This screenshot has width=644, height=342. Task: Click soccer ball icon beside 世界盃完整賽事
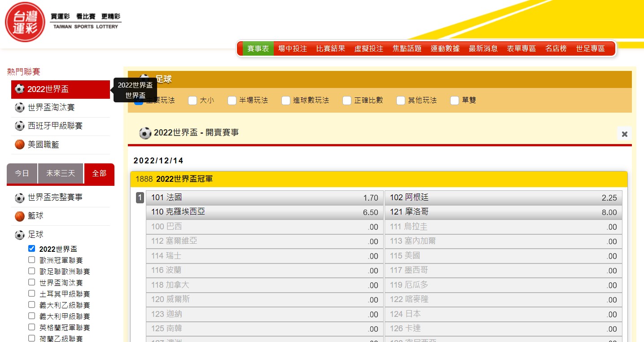point(20,197)
